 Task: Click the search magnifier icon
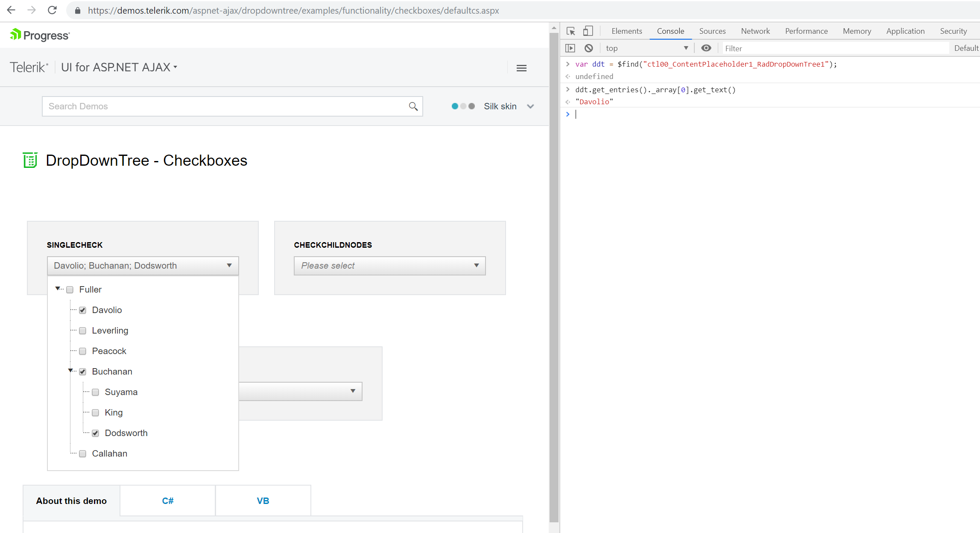pyautogui.click(x=413, y=106)
